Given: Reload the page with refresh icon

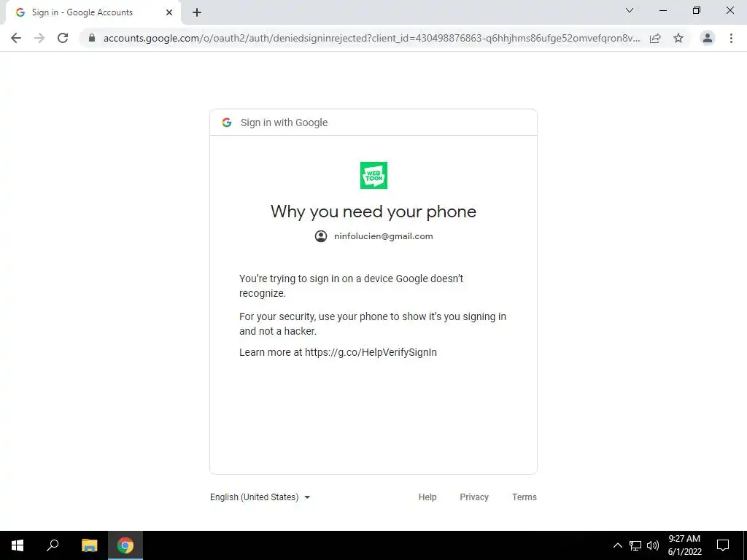Looking at the screenshot, I should click(x=63, y=38).
